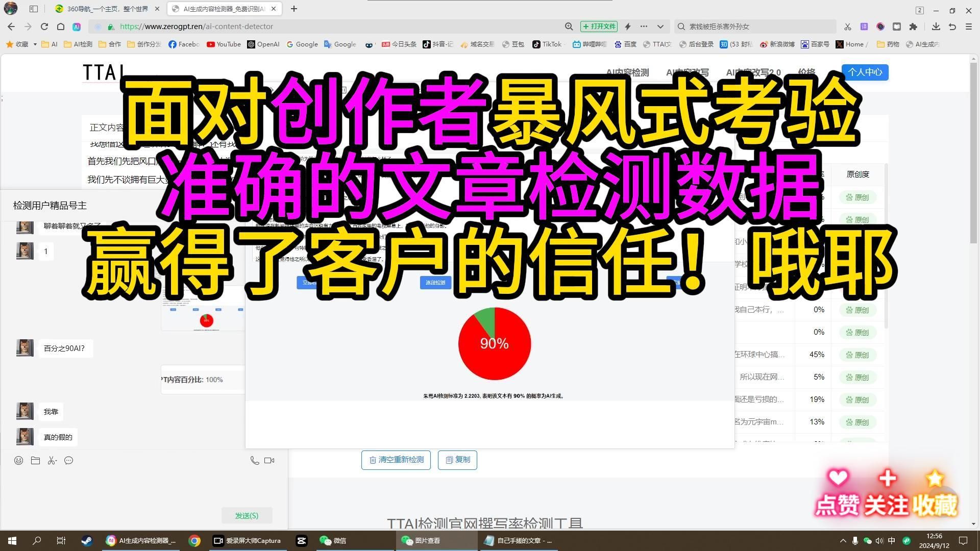Image resolution: width=980 pixels, height=551 pixels.
Task: Click the 点赞 like icon overlay
Action: (837, 479)
